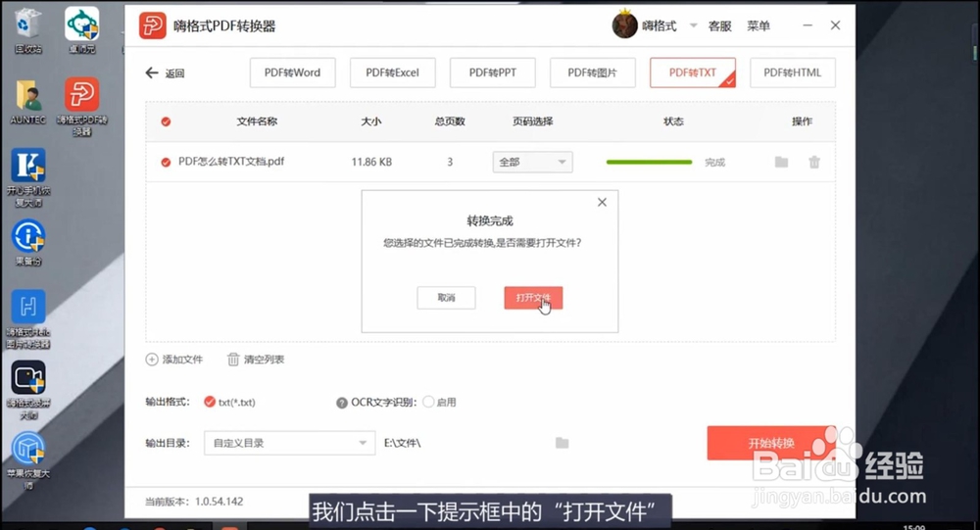980x530 pixels.
Task: Switch to PDF转图片 tab
Action: 593,72
